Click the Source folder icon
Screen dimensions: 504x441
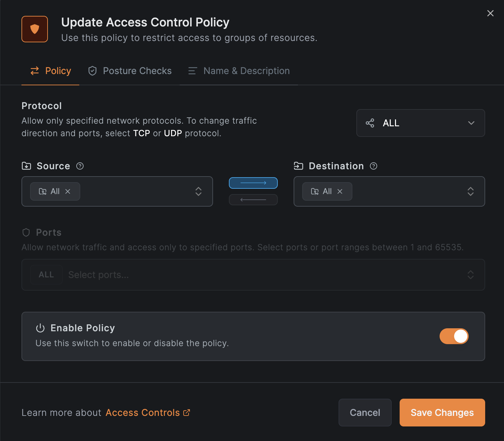click(26, 166)
